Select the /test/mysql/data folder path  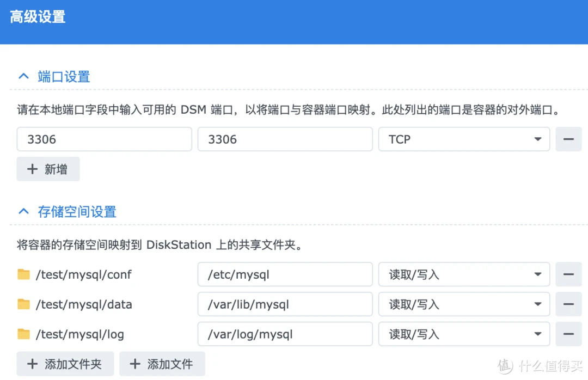coord(84,305)
